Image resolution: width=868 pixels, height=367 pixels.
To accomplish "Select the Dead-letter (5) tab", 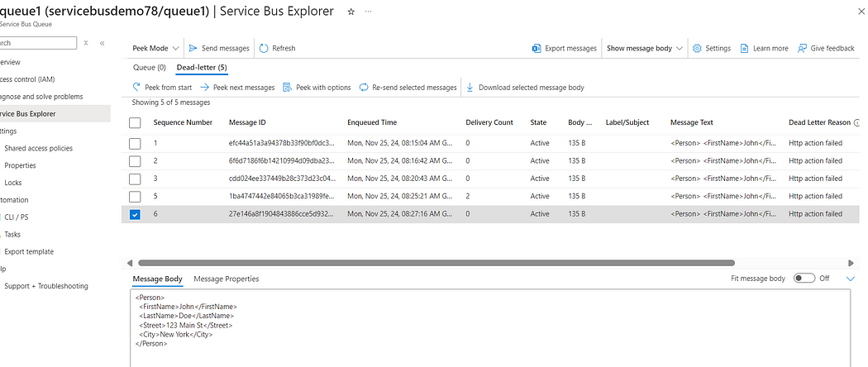I will [x=202, y=68].
